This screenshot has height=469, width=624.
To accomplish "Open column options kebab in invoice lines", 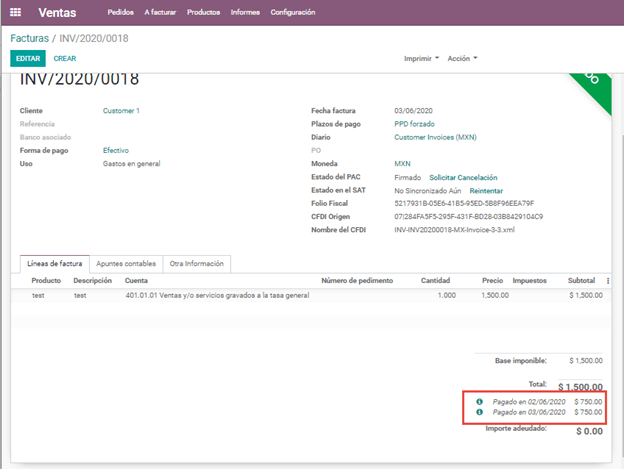I will pos(610,281).
